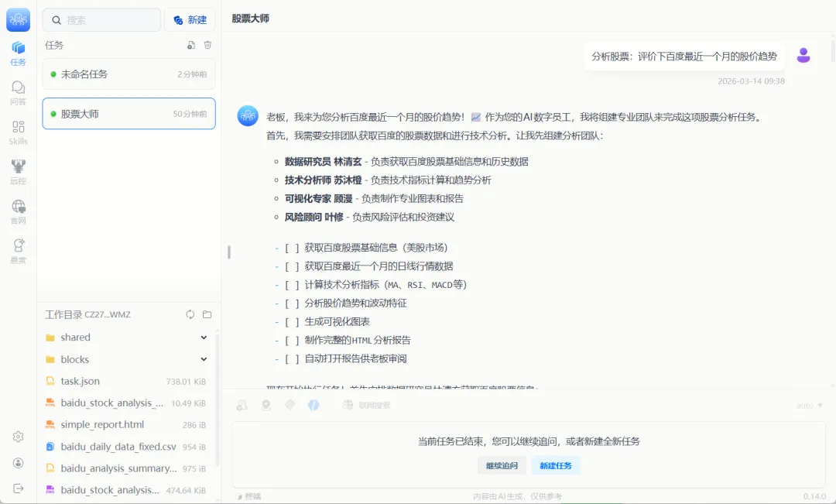The height and width of the screenshot is (504, 836).
Task: Click the blue highlighted toolbar icon
Action: (x=314, y=406)
